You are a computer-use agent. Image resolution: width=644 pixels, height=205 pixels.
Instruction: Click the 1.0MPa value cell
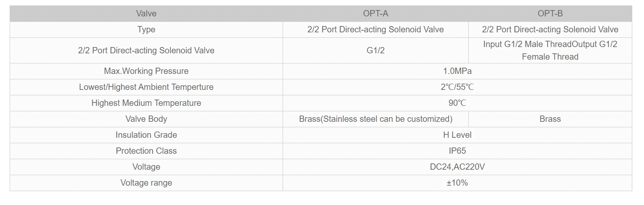coord(457,71)
